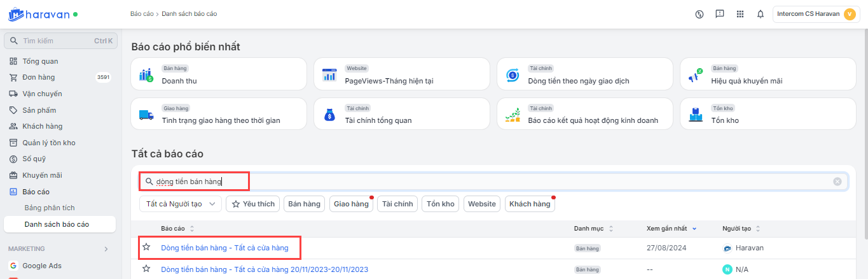This screenshot has width=868, height=279.
Task: Open the feedback message icon in top bar
Action: click(x=720, y=14)
